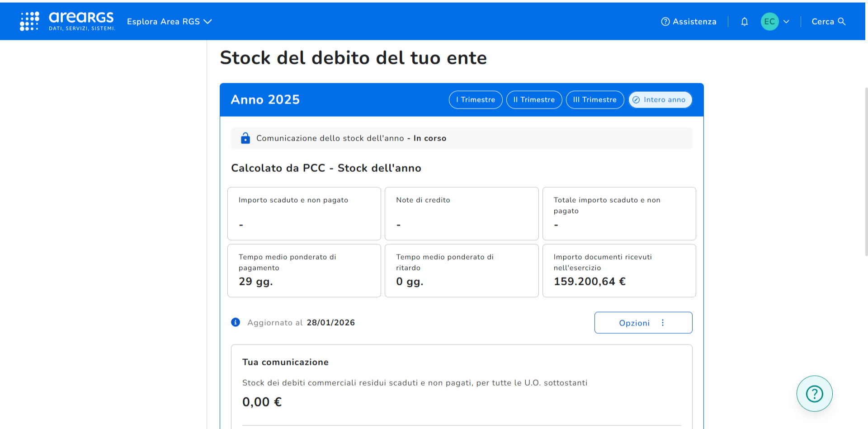The height and width of the screenshot is (429, 868).
Task: Open notifications bell icon
Action: tap(745, 21)
